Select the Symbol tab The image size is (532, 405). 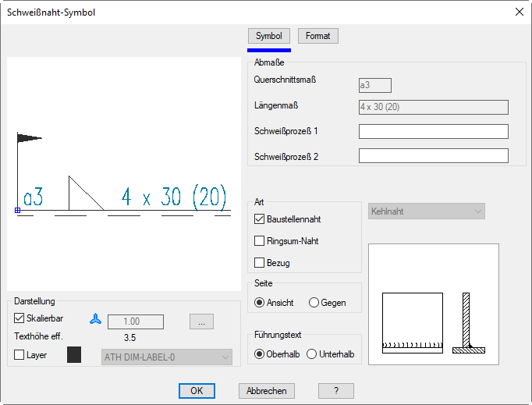268,36
